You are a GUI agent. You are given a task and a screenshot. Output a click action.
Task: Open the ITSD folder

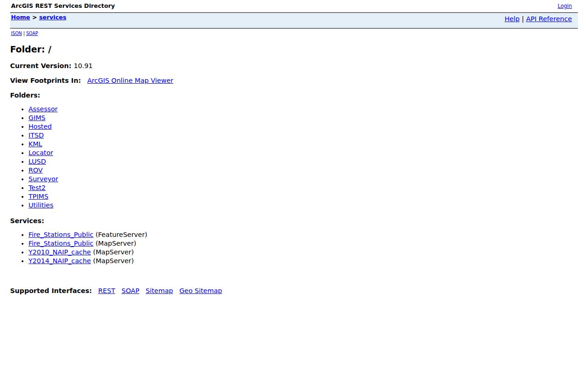tap(36, 135)
